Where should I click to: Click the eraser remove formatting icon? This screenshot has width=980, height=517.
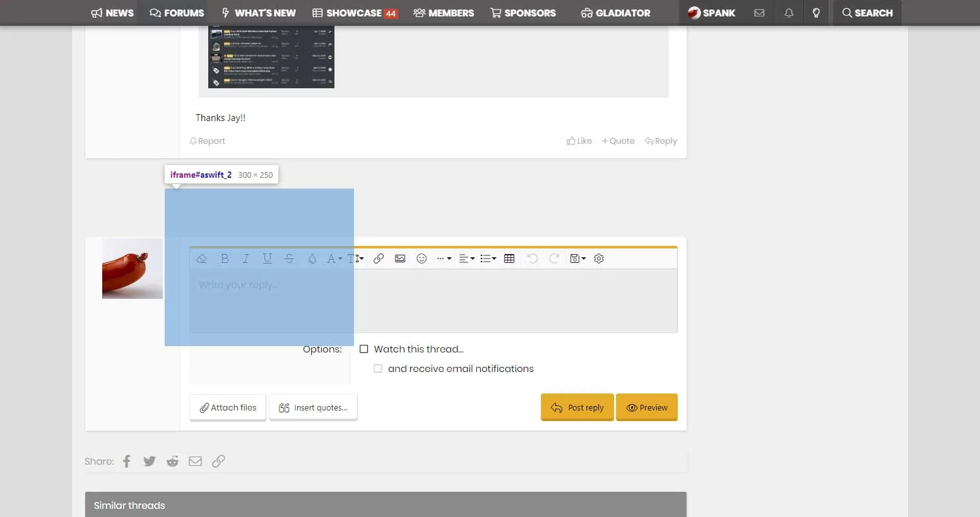tap(201, 258)
